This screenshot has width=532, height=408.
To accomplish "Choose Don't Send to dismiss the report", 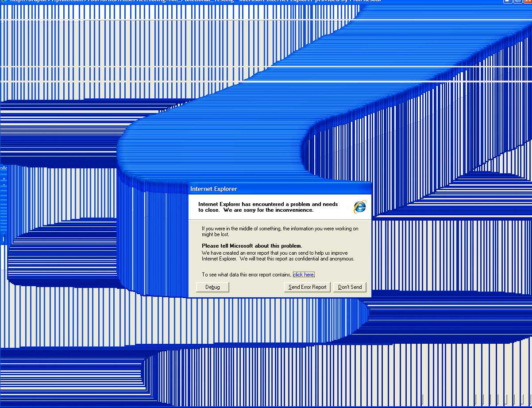I will tap(350, 287).
